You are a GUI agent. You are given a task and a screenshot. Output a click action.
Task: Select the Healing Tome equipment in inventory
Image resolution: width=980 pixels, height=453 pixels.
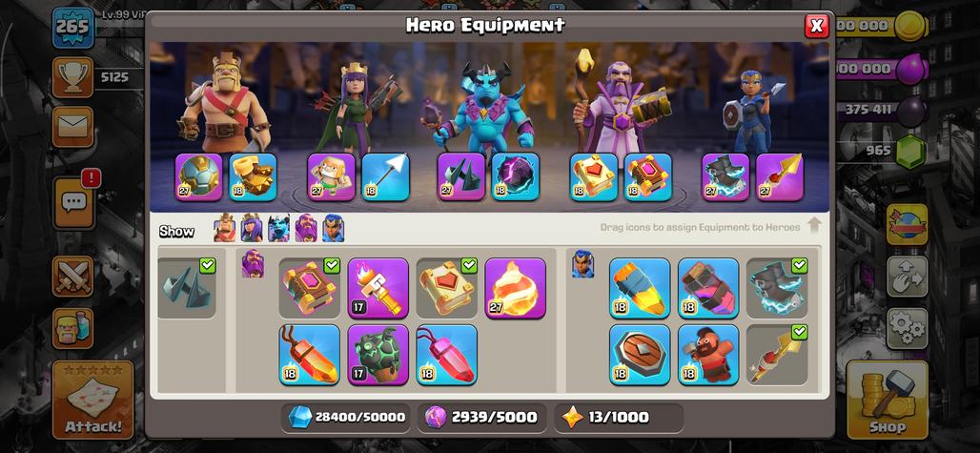446,288
